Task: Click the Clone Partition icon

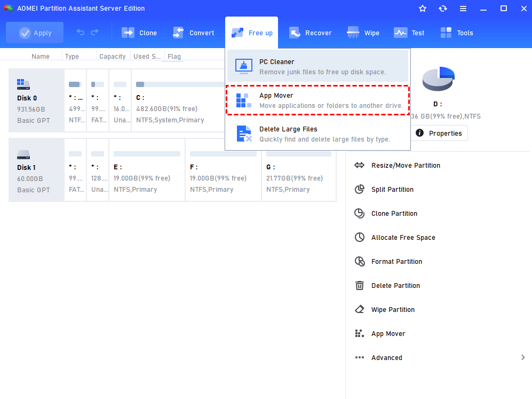Action: [x=359, y=213]
